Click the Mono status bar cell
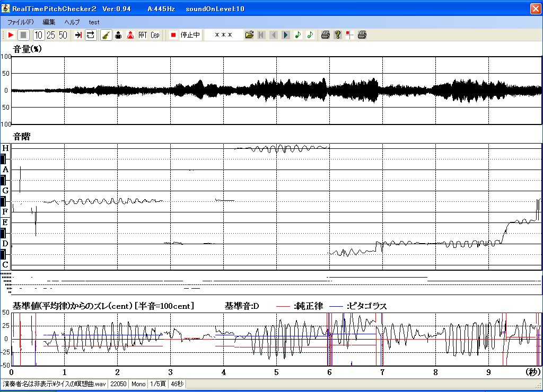 tap(138, 384)
